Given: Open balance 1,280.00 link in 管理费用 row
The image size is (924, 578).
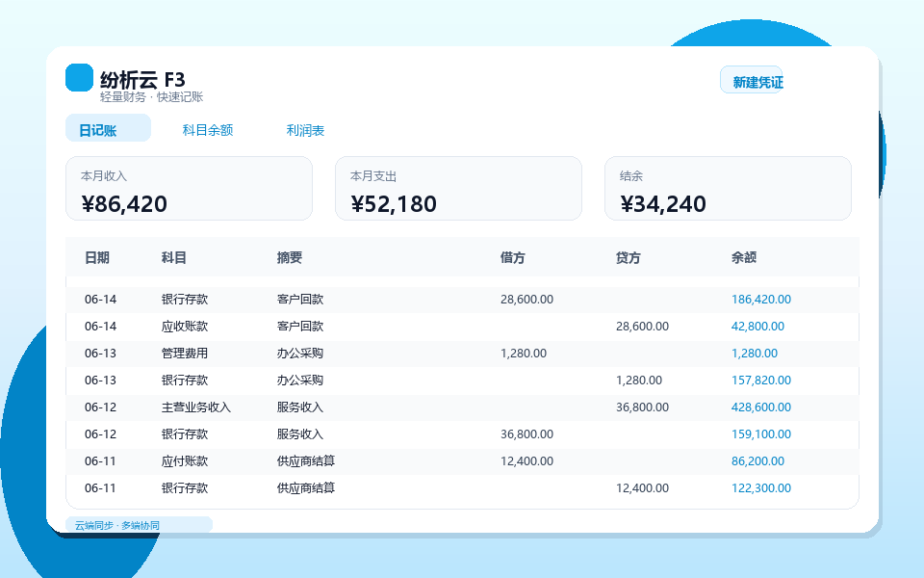Looking at the screenshot, I should pyautogui.click(x=755, y=354).
